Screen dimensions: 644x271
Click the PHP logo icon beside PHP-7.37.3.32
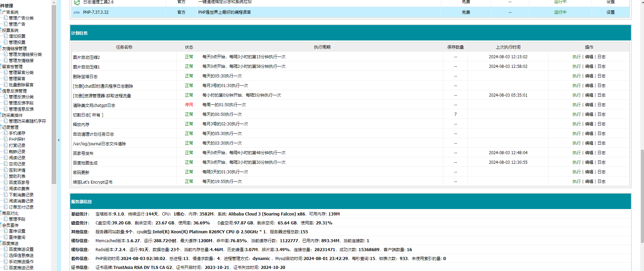tap(77, 12)
